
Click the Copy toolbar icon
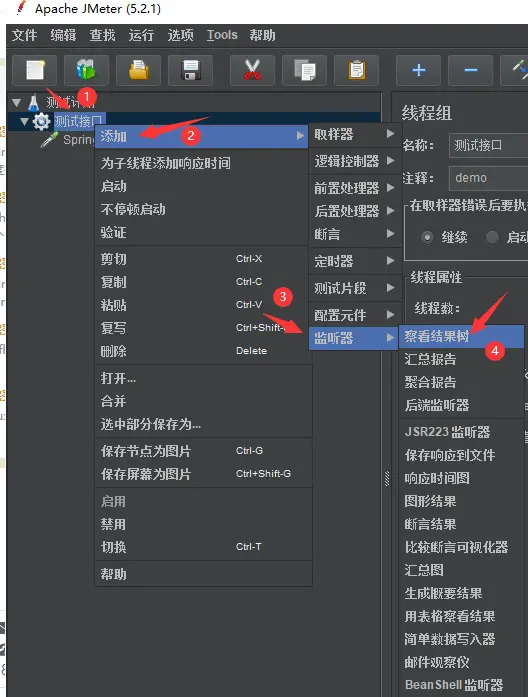304,70
